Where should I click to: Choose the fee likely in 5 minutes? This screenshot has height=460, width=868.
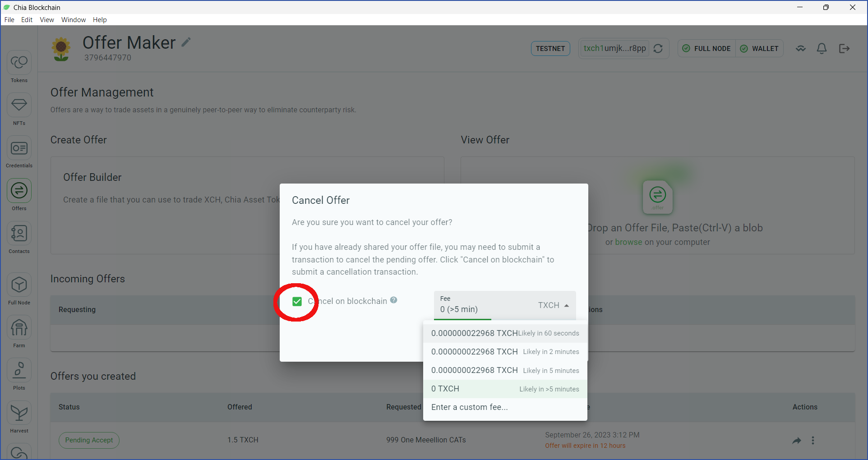point(505,370)
